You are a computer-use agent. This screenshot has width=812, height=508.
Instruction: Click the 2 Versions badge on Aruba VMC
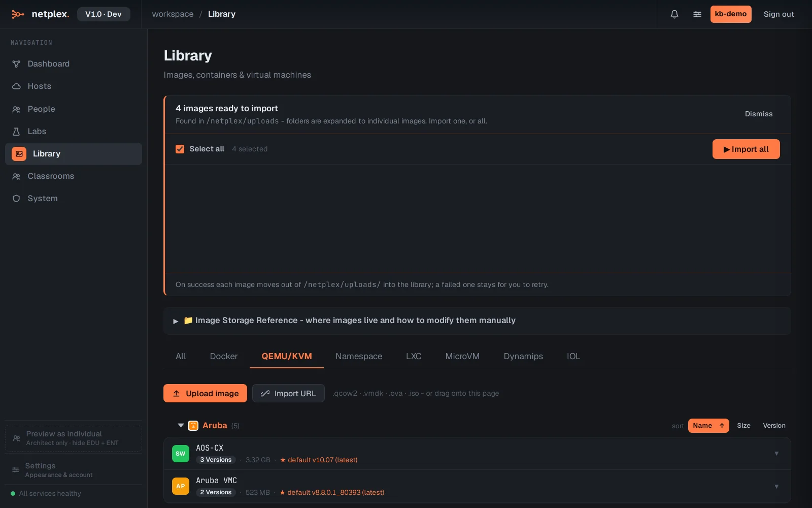point(216,492)
